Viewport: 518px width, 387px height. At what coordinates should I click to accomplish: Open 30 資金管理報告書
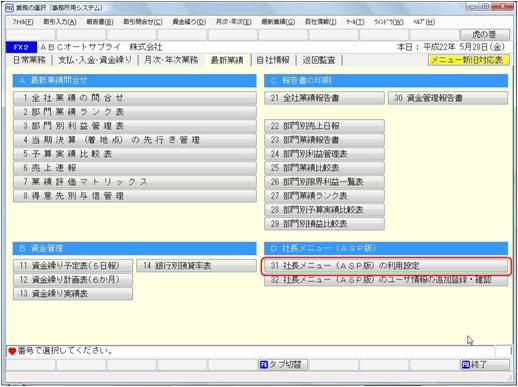pos(448,98)
